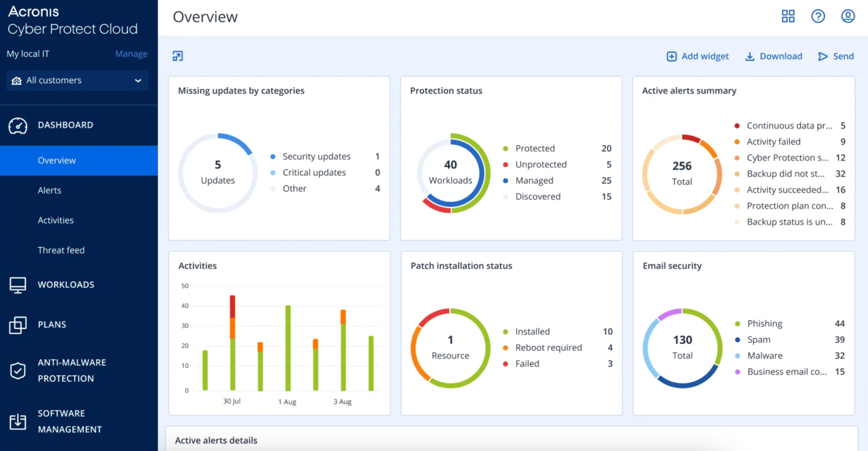This screenshot has height=451, width=868.
Task: Click the Manage link next to My local IT
Action: (x=131, y=53)
